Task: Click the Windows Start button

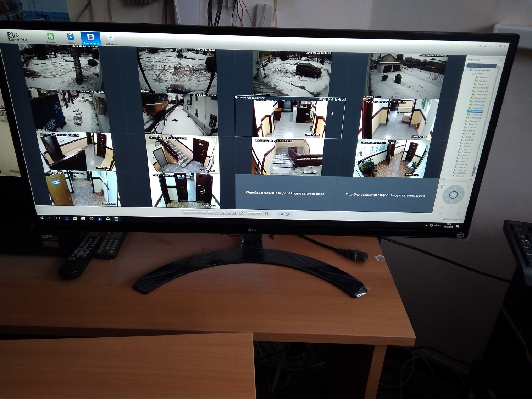Action: [41, 218]
